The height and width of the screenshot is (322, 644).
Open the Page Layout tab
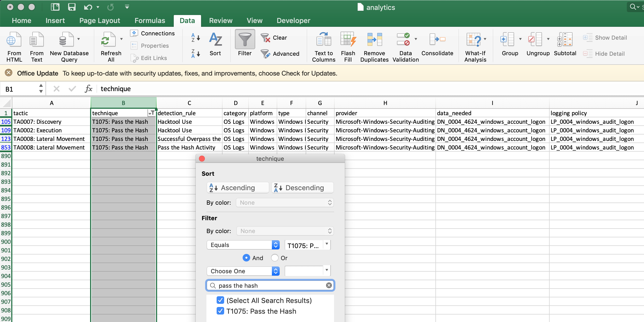pos(99,21)
